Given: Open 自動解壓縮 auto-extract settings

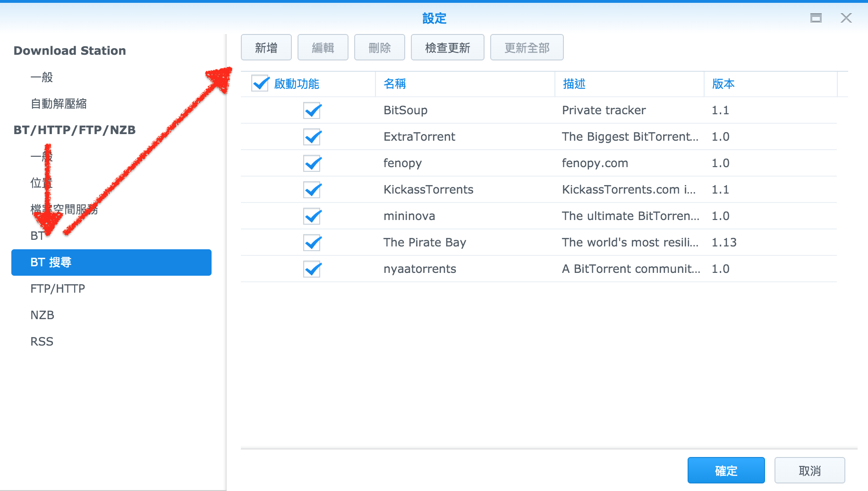Looking at the screenshot, I should click(x=59, y=103).
